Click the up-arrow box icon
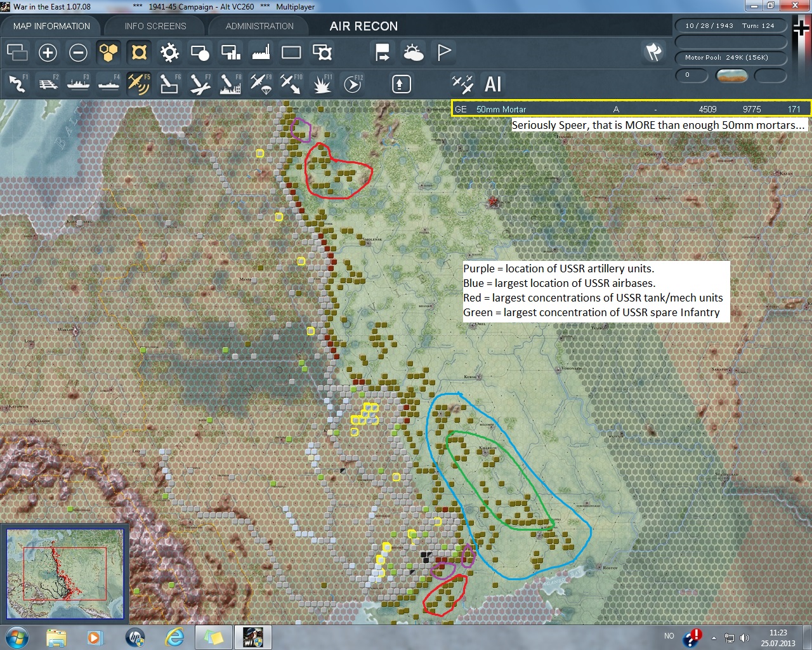Screen dimensions: 812x650 [x=401, y=84]
